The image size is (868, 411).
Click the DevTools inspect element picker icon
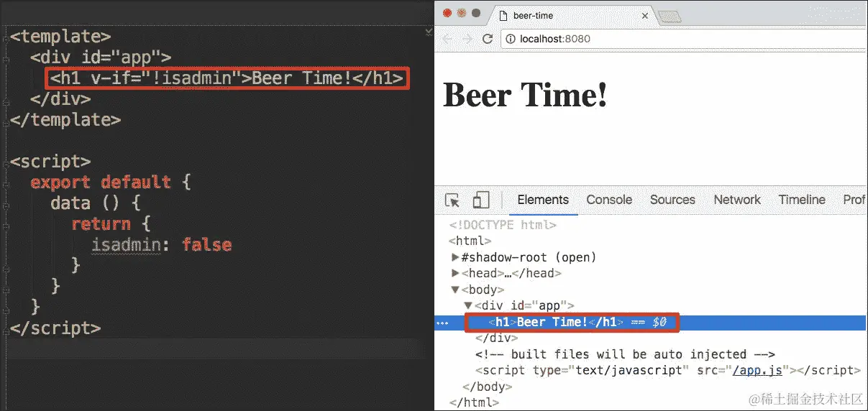pyautogui.click(x=452, y=200)
